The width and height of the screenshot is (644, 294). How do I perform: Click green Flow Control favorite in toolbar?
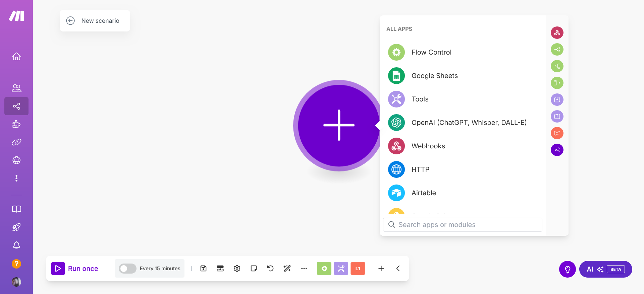[x=324, y=269]
